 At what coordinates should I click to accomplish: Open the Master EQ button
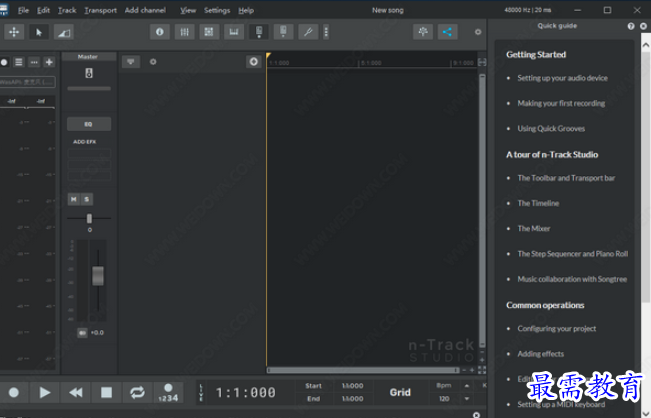[88, 124]
